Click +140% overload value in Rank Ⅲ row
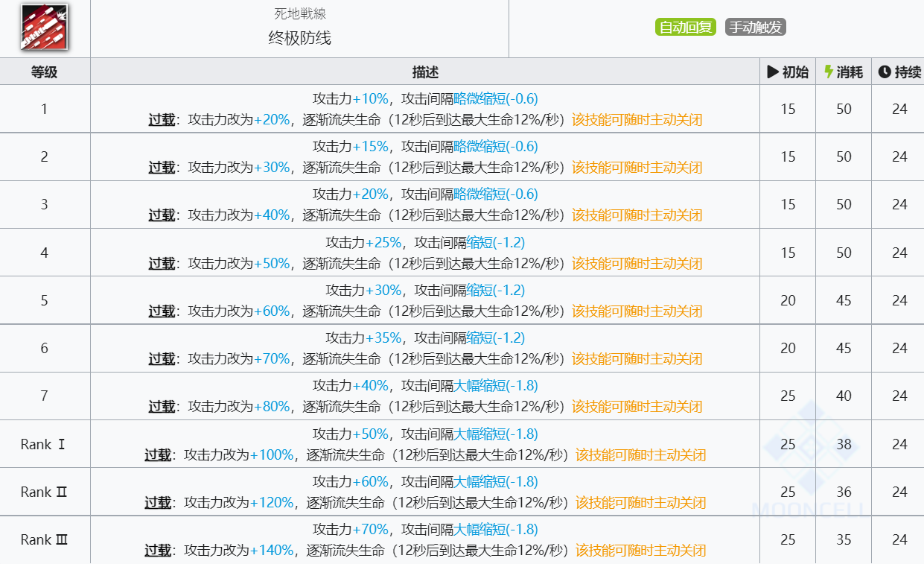This screenshot has height=564, width=924. point(272,551)
